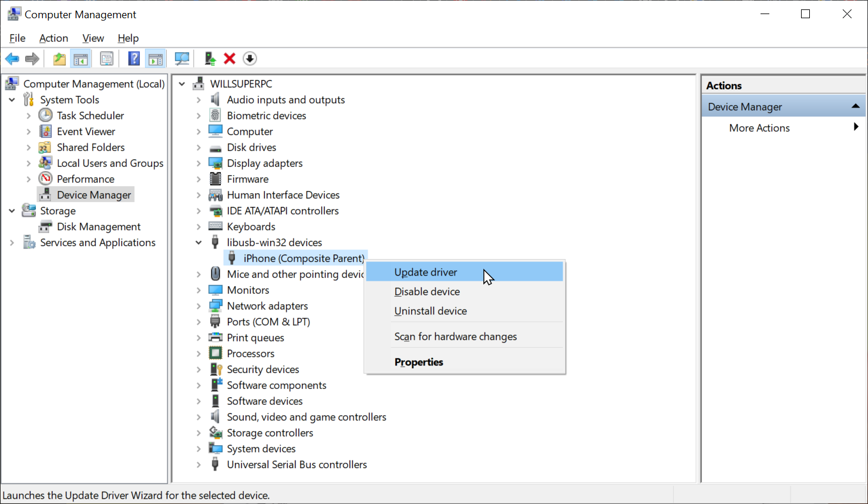The height and width of the screenshot is (504, 868).
Task: Click the blue Help question mark icon
Action: coord(134,59)
